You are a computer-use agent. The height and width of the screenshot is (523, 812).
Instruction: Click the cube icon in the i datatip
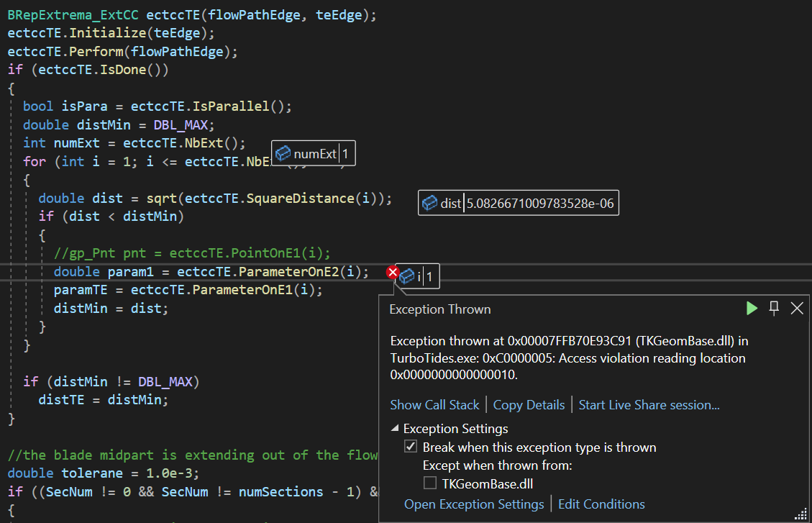pos(407,276)
